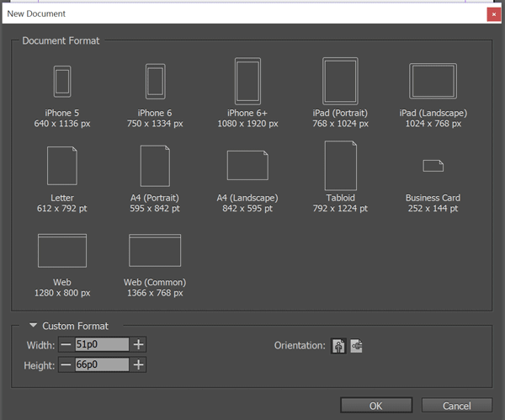Choose the iPhone 6+ document preset
The width and height of the screenshot is (505, 420).
pyautogui.click(x=247, y=81)
